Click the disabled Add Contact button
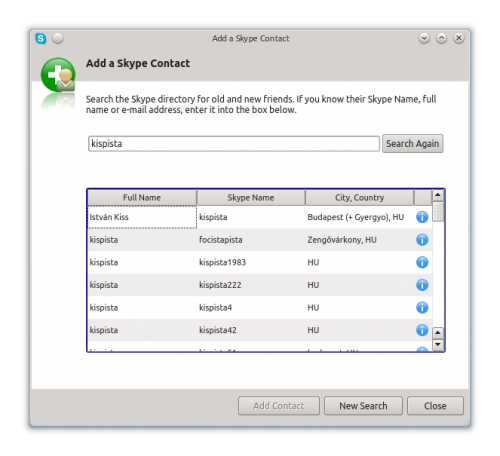 pyautogui.click(x=279, y=406)
